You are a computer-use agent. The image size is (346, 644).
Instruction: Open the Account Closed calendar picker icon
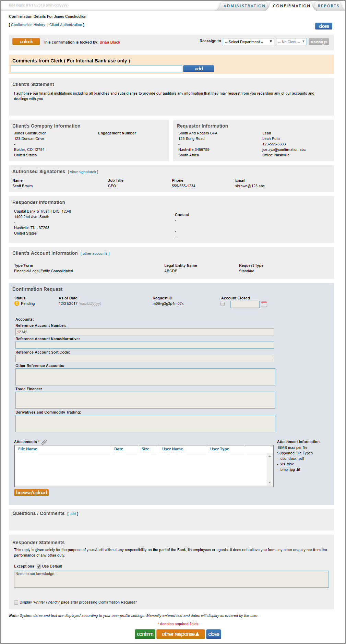pos(264,304)
